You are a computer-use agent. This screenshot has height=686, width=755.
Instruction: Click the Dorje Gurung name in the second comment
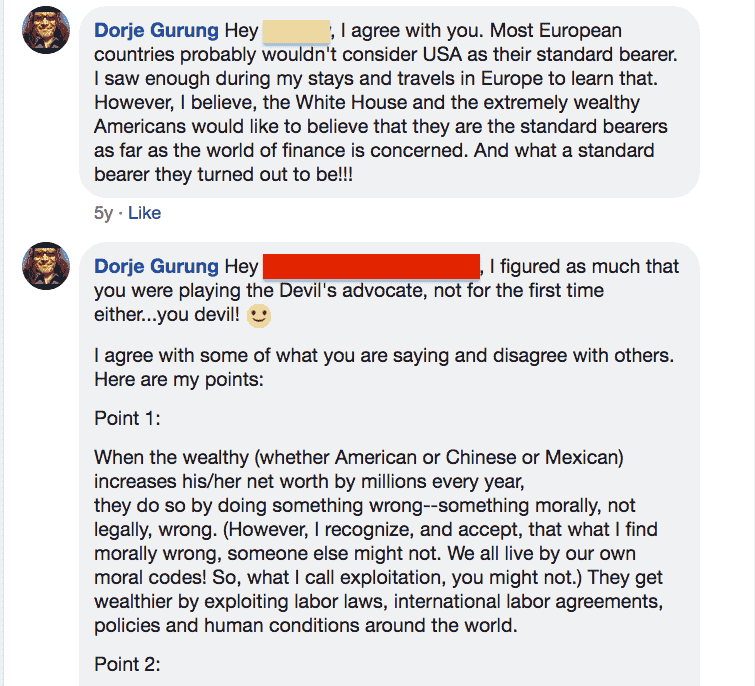[155, 266]
